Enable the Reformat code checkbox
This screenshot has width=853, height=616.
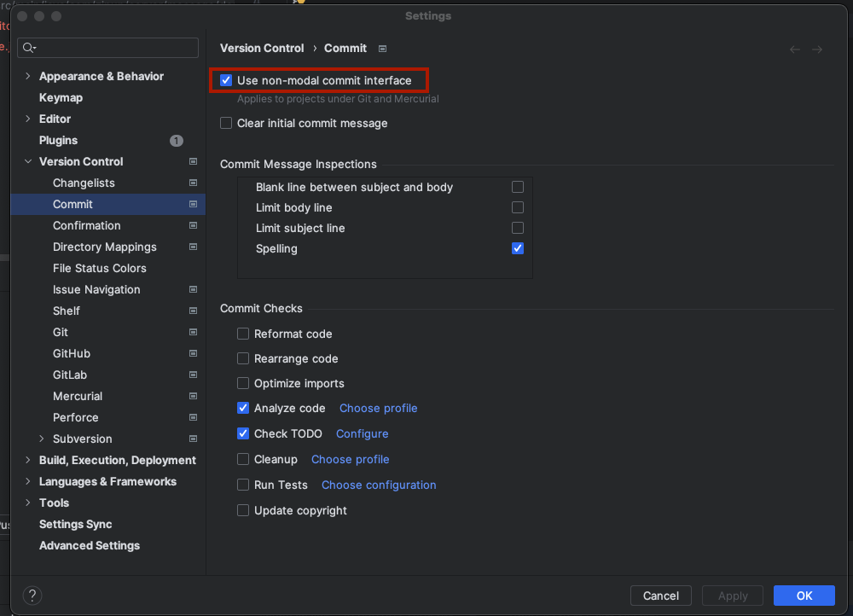(243, 334)
